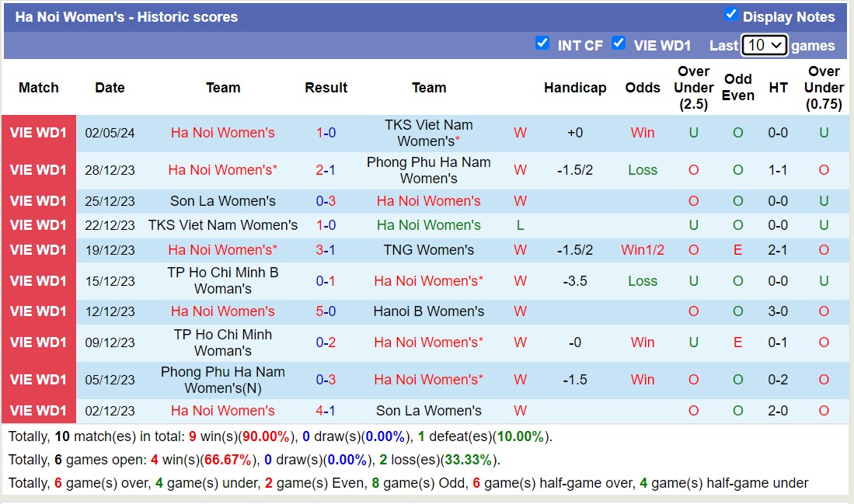Click the Handicap column header
This screenshot has width=854, height=504.
pyautogui.click(x=575, y=88)
